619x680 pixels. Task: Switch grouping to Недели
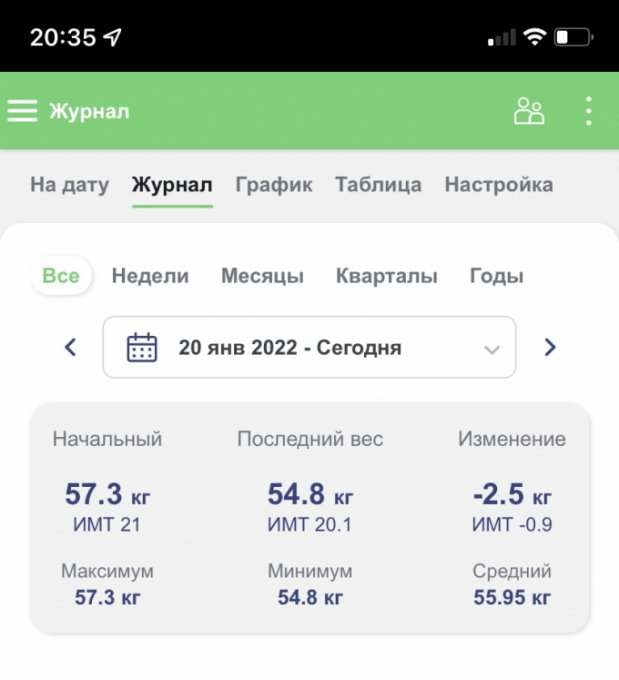(150, 276)
